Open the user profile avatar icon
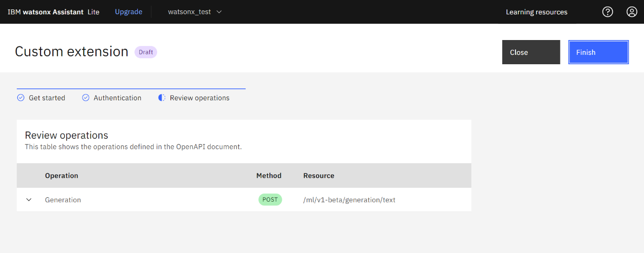Viewport: 644px width, 253px height. click(x=632, y=12)
